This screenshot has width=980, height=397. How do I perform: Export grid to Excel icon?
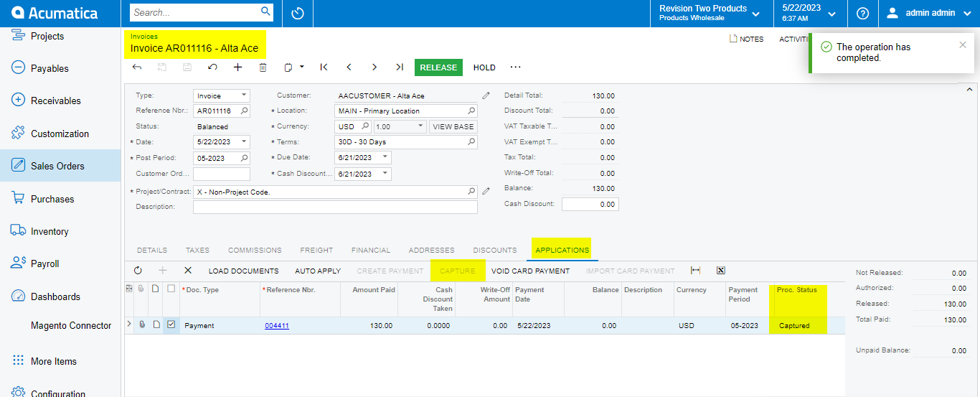click(721, 271)
